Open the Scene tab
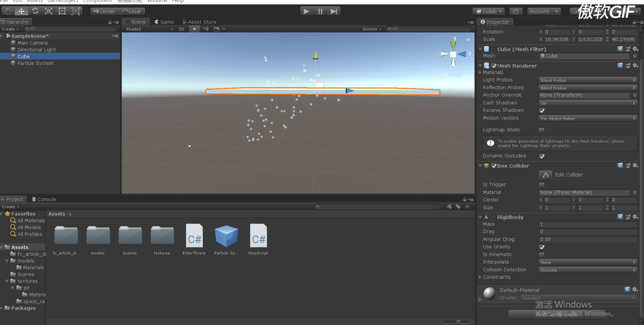This screenshot has height=325, width=644. click(136, 22)
